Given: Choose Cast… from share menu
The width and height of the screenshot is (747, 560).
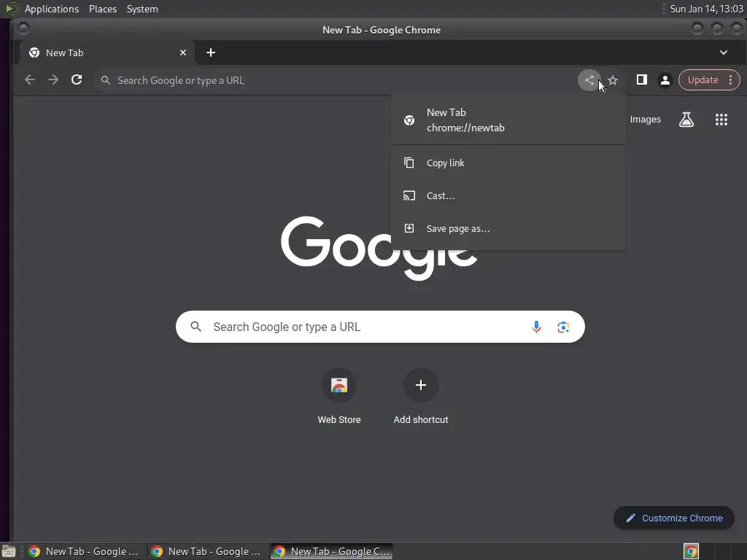Looking at the screenshot, I should point(508,195).
